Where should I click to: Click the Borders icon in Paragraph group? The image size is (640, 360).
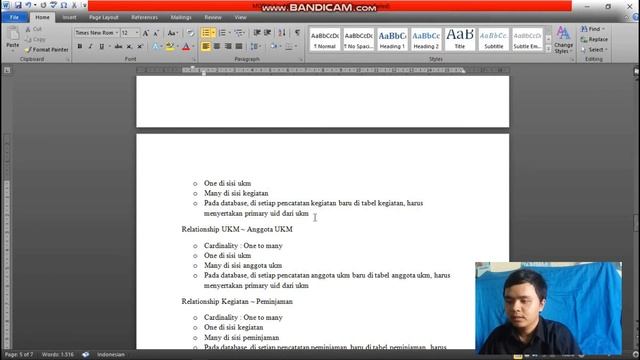290,46
